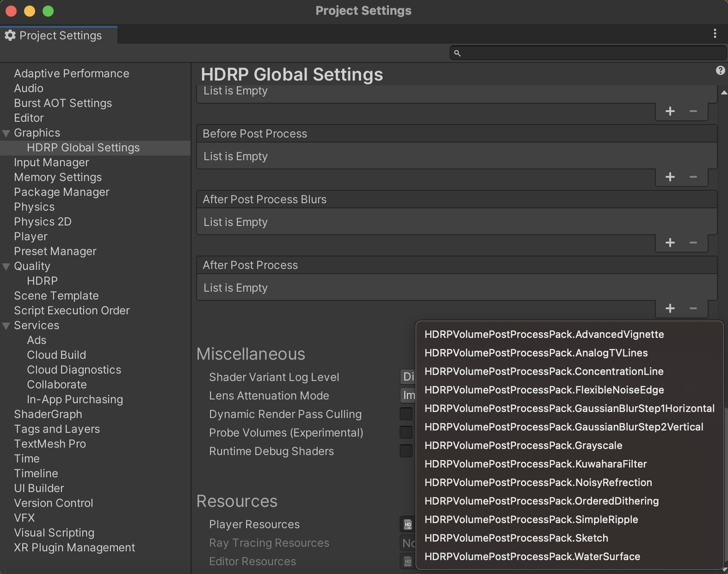This screenshot has height=574, width=728.
Task: Click the search magnifier icon
Action: [457, 53]
